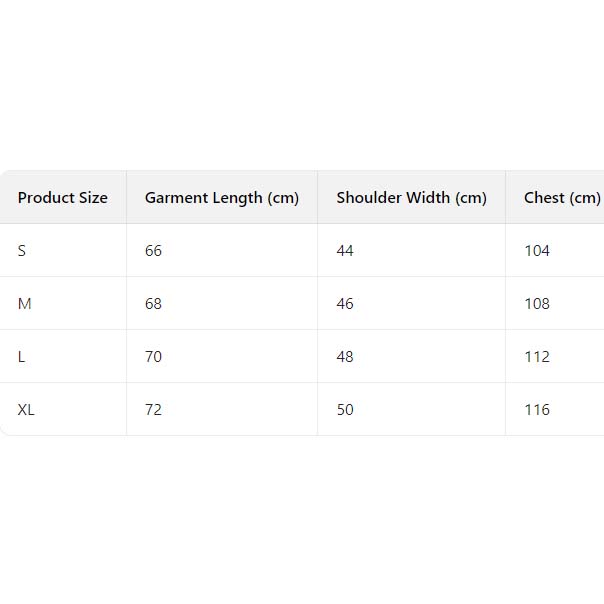Image resolution: width=604 pixels, height=604 pixels.
Task: Select garment length value 66
Action: coord(153,251)
